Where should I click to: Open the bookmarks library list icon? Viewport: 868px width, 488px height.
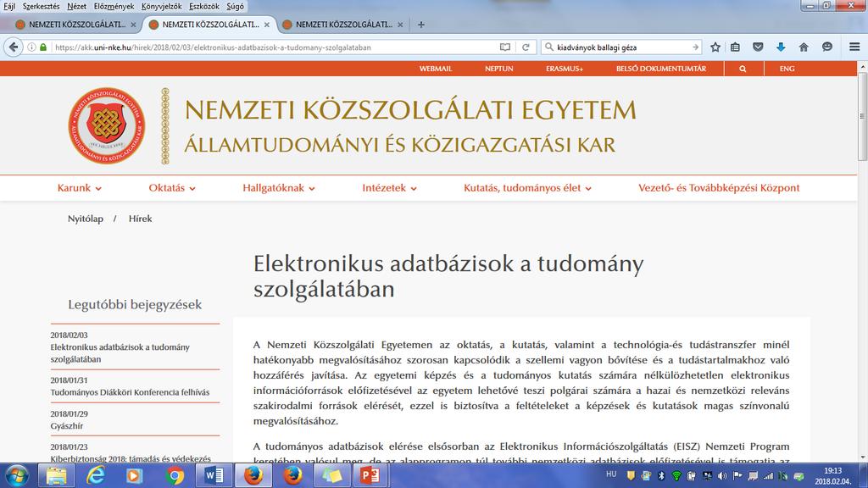point(735,47)
